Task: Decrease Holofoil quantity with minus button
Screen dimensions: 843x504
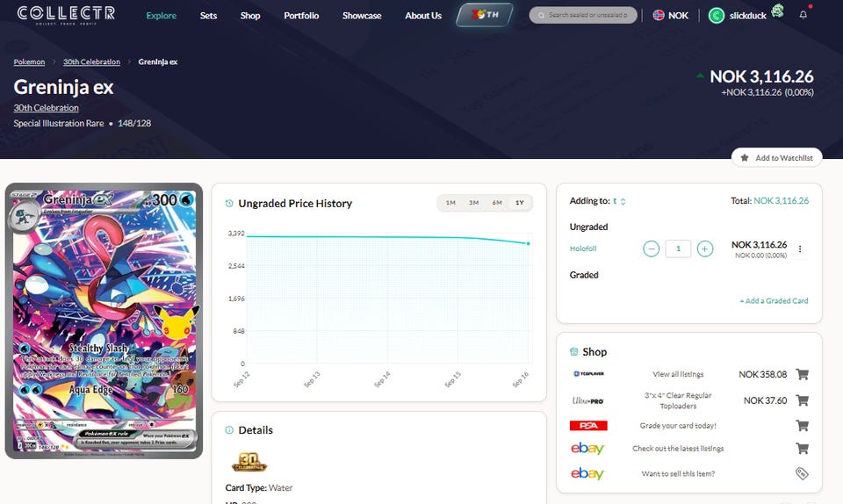Action: (x=651, y=248)
